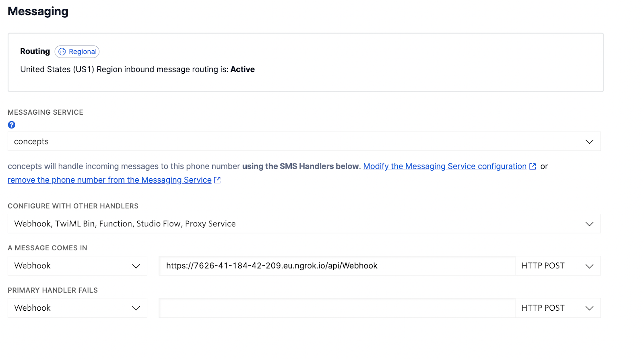Click the Routing section title

35,52
